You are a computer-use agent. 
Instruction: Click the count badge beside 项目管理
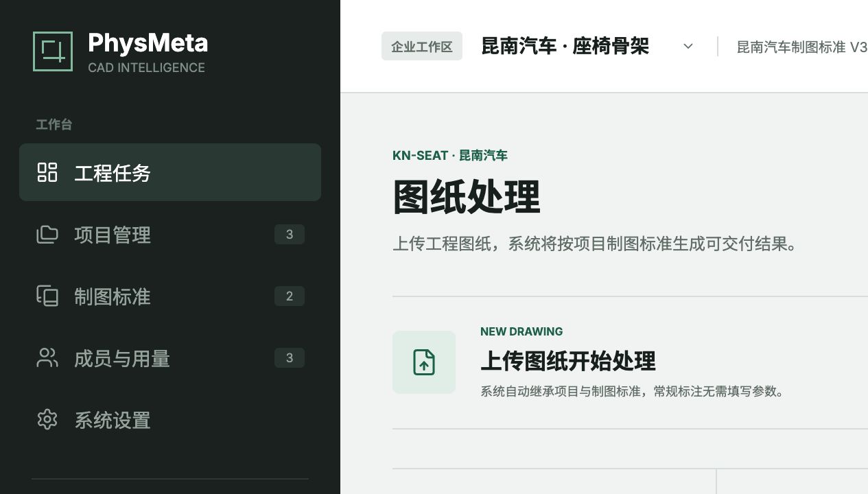click(290, 235)
